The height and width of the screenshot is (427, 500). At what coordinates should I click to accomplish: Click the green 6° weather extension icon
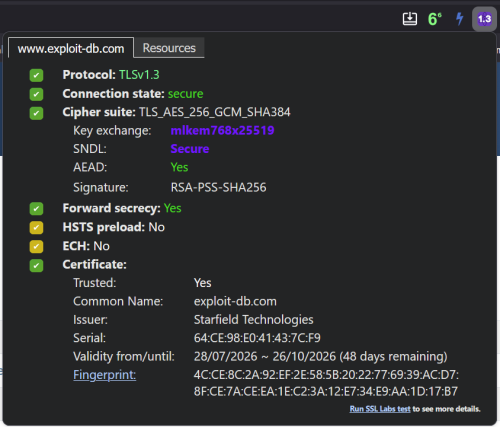click(435, 19)
